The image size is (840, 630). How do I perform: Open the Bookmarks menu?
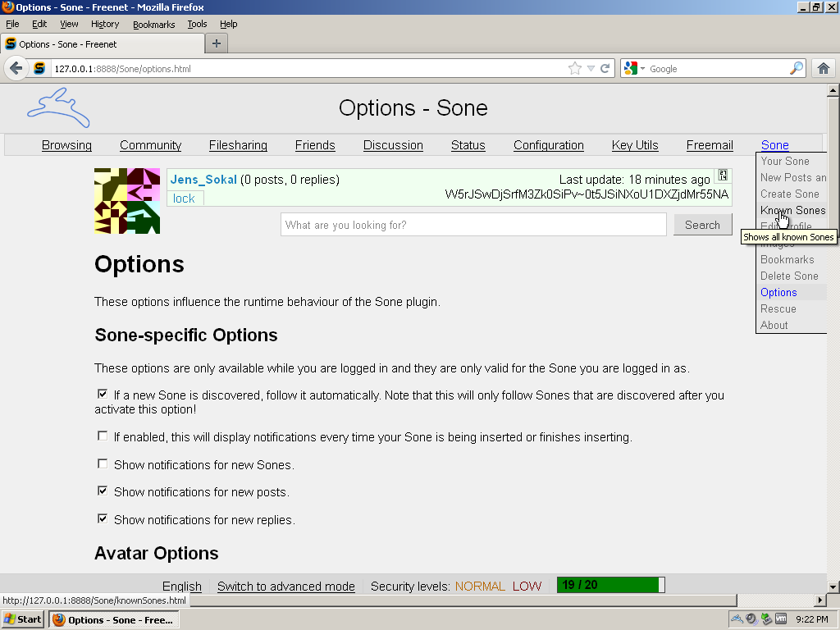(x=153, y=24)
